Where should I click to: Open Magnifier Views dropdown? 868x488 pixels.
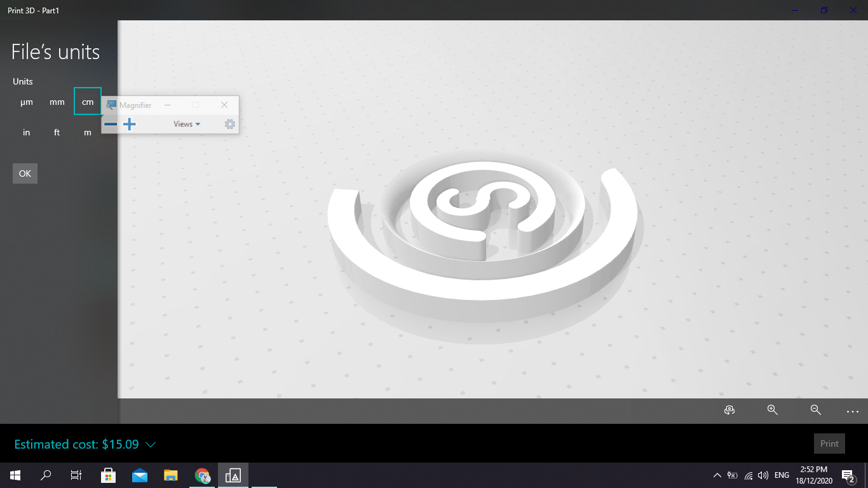(187, 124)
